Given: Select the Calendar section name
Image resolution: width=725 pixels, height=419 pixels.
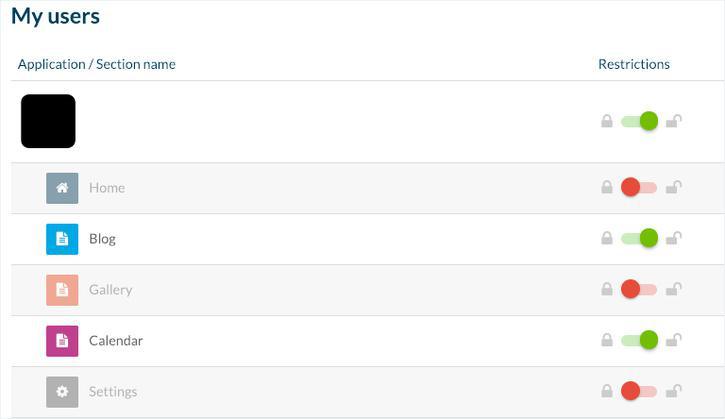Looking at the screenshot, I should click(x=116, y=341).
